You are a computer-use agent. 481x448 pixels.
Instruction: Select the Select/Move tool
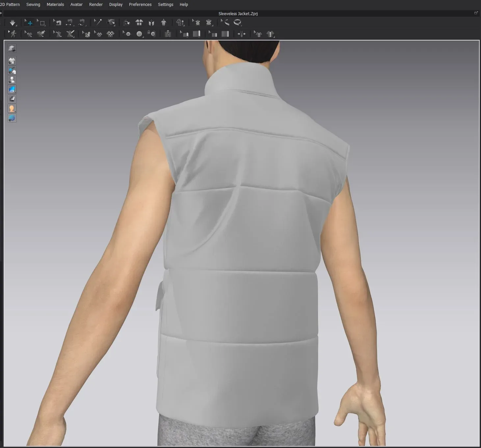(29, 23)
